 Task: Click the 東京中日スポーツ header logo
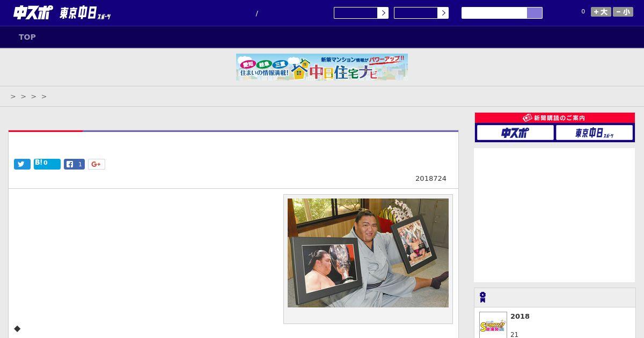85,13
